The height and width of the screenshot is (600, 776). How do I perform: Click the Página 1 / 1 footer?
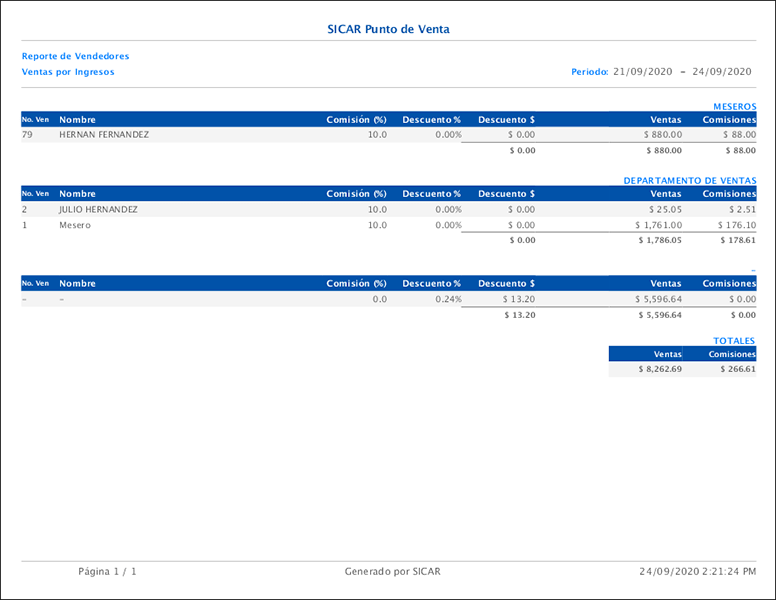pyautogui.click(x=107, y=571)
